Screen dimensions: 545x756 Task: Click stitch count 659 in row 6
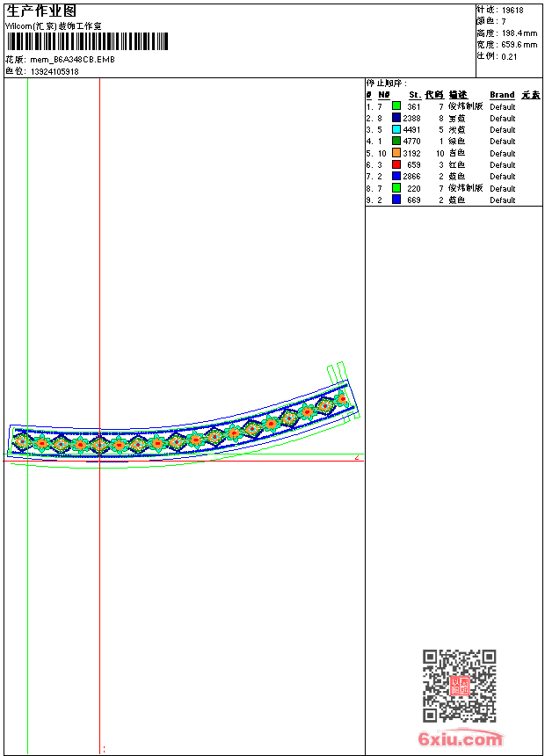pos(414,165)
